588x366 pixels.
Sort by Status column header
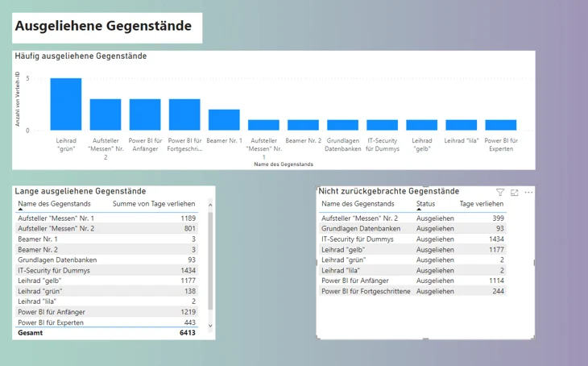[x=425, y=204]
